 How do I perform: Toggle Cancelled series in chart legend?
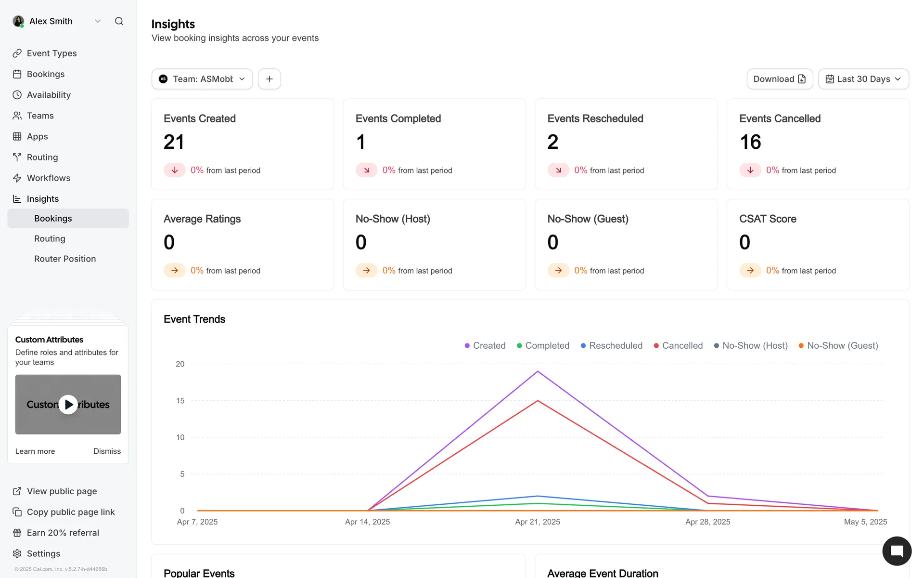click(x=678, y=346)
